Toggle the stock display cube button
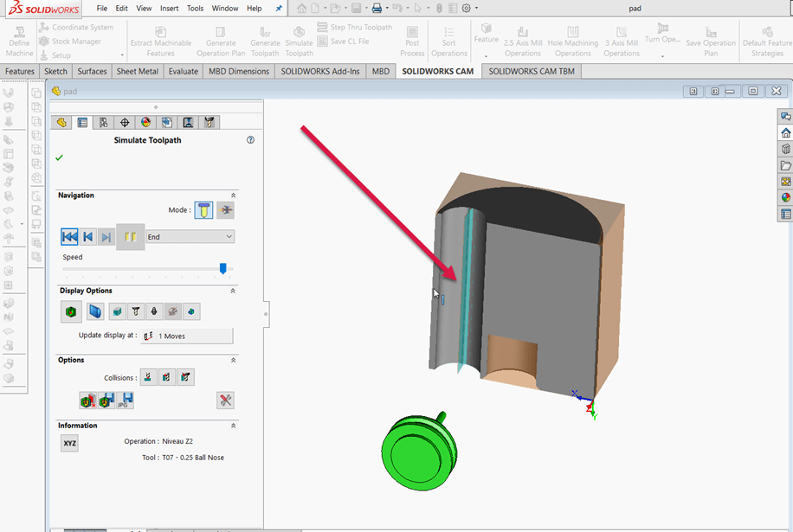This screenshot has height=532, width=793. coord(118,311)
